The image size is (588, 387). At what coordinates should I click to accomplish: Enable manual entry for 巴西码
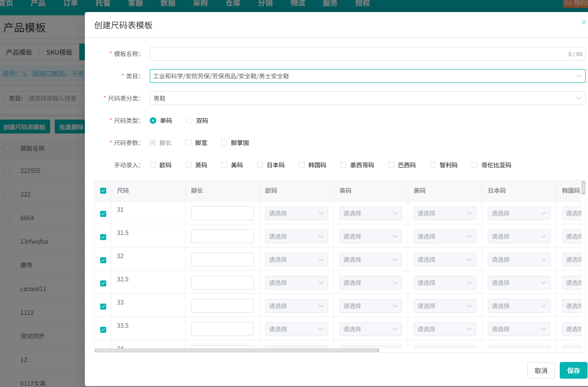[x=391, y=165]
